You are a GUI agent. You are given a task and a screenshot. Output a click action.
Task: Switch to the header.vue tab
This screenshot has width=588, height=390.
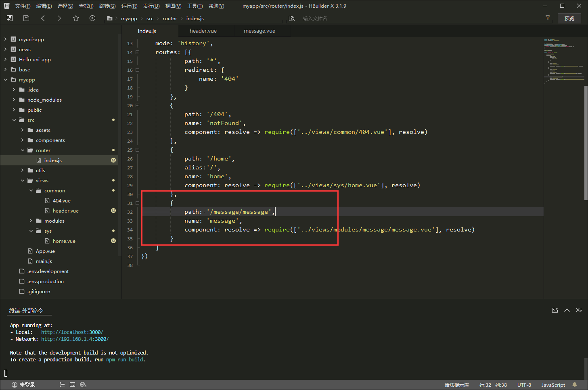[203, 31]
